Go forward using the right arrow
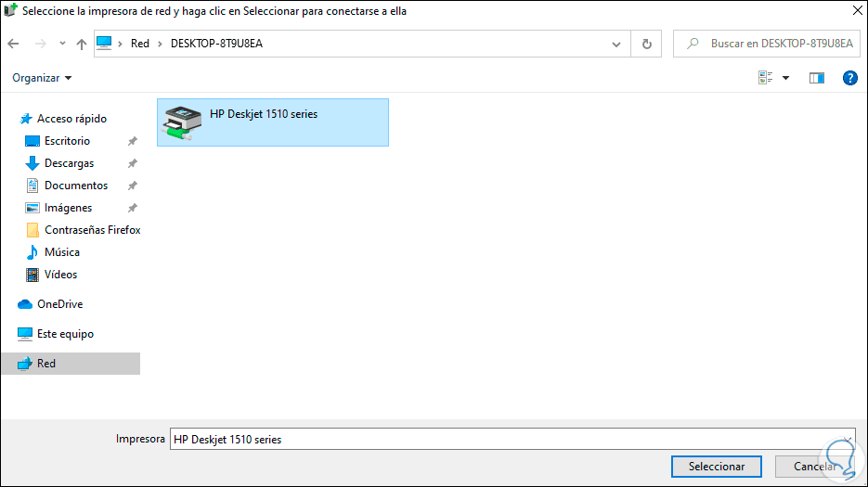The width and height of the screenshot is (868, 487). pos(41,44)
